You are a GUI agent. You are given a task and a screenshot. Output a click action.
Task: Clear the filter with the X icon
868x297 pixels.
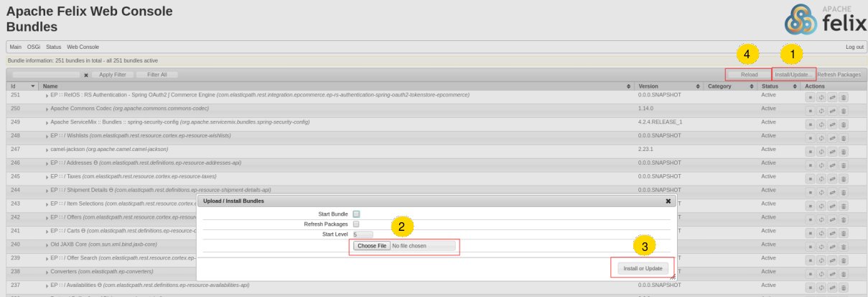86,75
